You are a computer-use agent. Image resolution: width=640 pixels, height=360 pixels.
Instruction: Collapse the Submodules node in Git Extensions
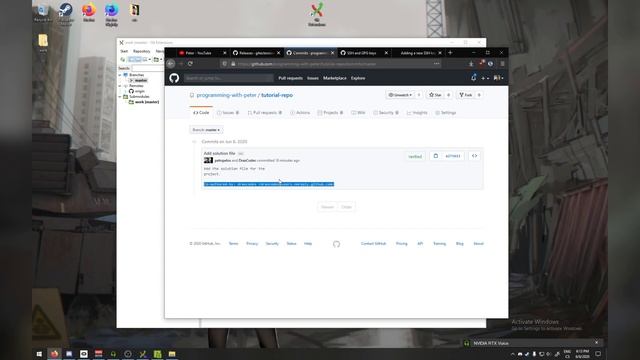120,97
